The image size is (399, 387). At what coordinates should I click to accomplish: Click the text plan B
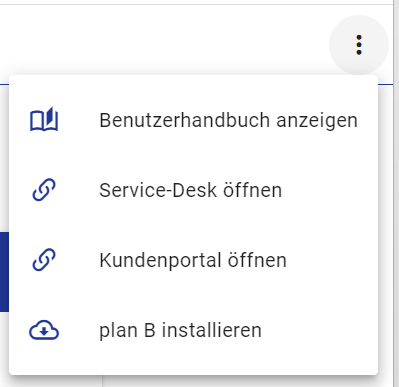[x=127, y=331]
